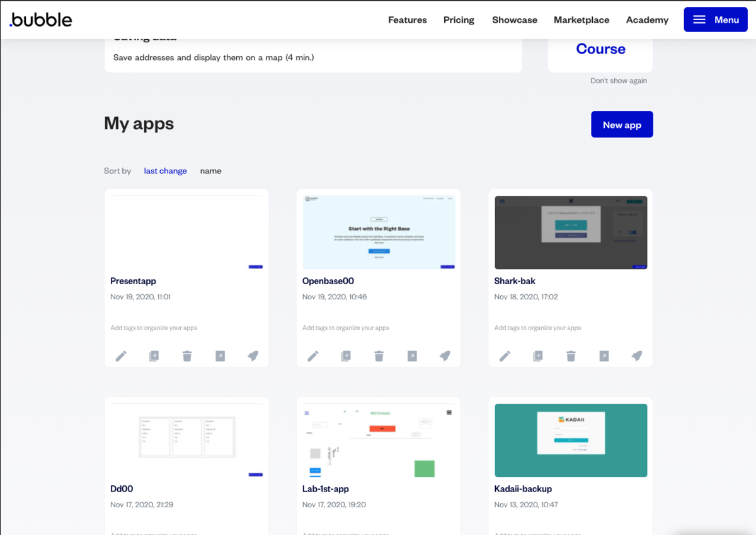This screenshot has width=756, height=535.
Task: Click the edit pencil icon for Shark-bak
Action: tap(505, 356)
